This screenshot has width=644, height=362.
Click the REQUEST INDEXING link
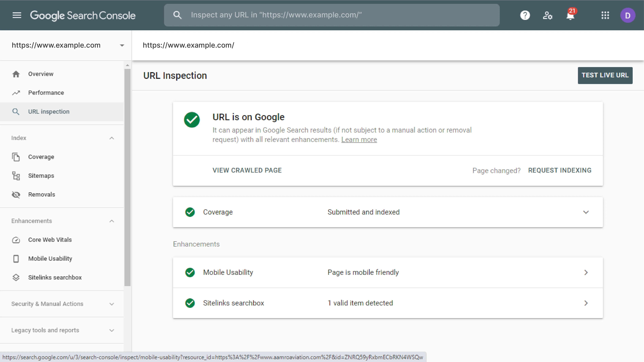pos(559,170)
